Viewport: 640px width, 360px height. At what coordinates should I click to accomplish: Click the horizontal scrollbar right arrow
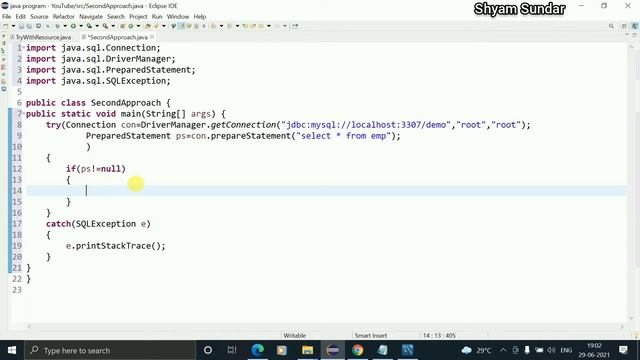(x=622, y=327)
